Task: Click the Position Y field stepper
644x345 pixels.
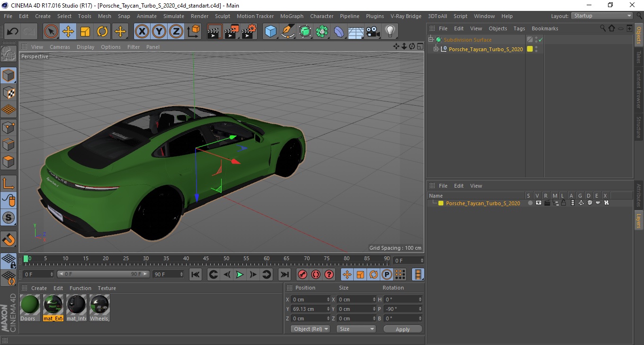Action: click(x=329, y=309)
